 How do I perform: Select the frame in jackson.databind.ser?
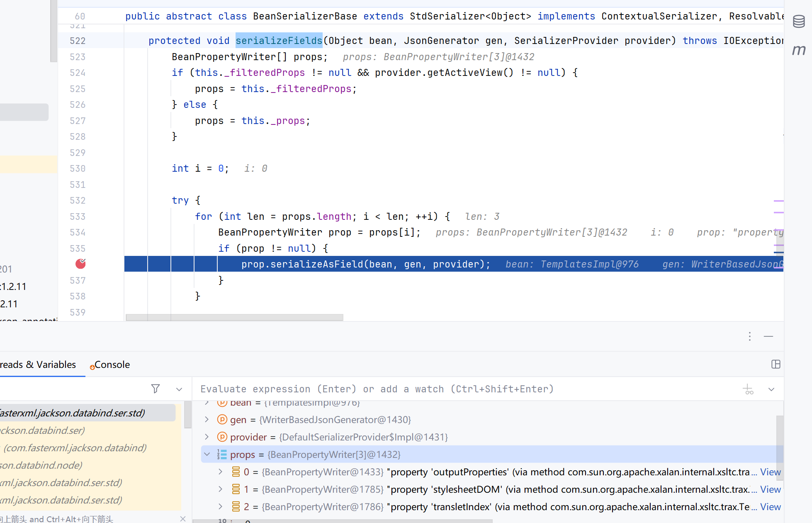(90, 431)
